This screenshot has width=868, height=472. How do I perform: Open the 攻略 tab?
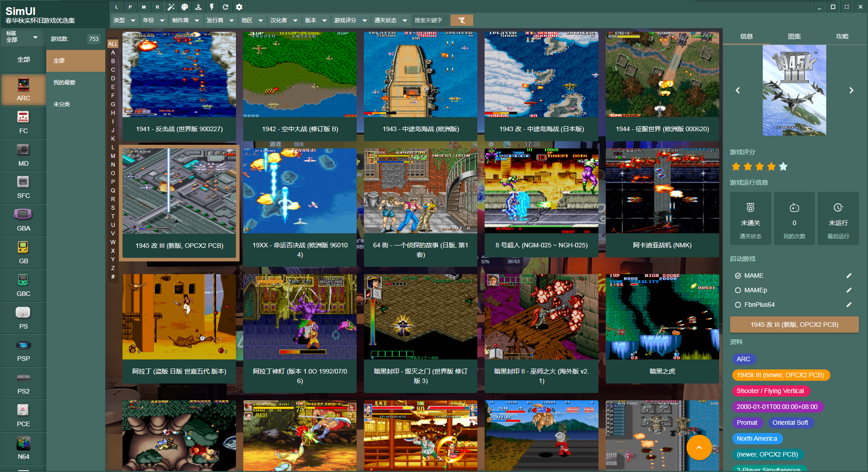pyautogui.click(x=842, y=36)
